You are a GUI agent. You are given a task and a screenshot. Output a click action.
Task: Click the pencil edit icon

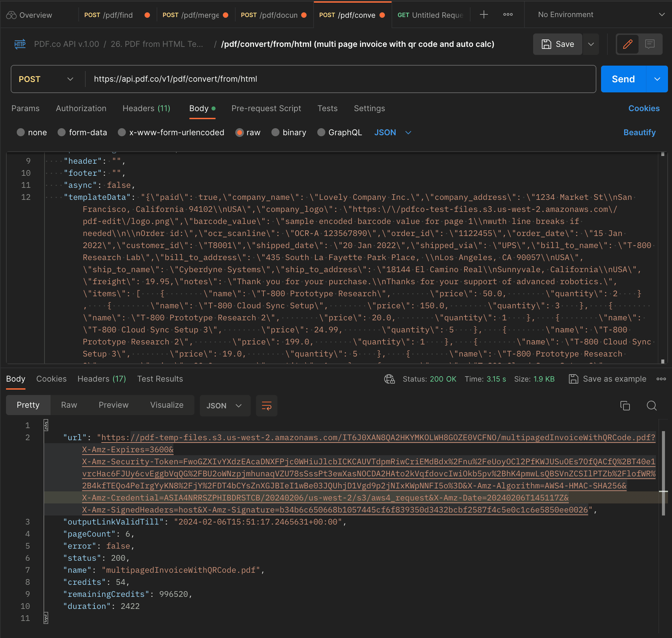(627, 44)
